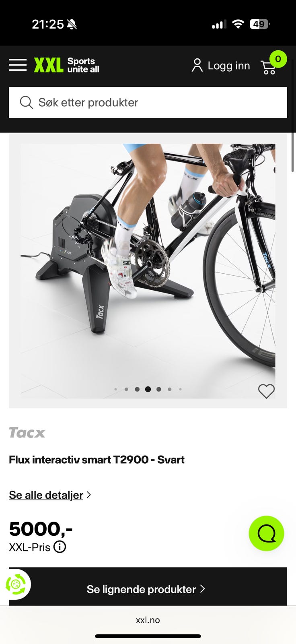The image size is (296, 644).
Task: Jump to the second carousel dot
Action: click(126, 389)
